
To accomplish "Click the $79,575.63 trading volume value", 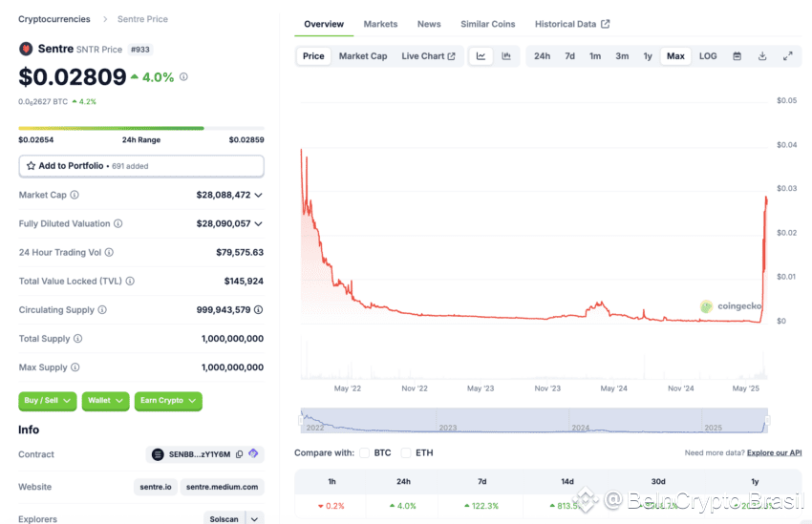I will (x=240, y=252).
